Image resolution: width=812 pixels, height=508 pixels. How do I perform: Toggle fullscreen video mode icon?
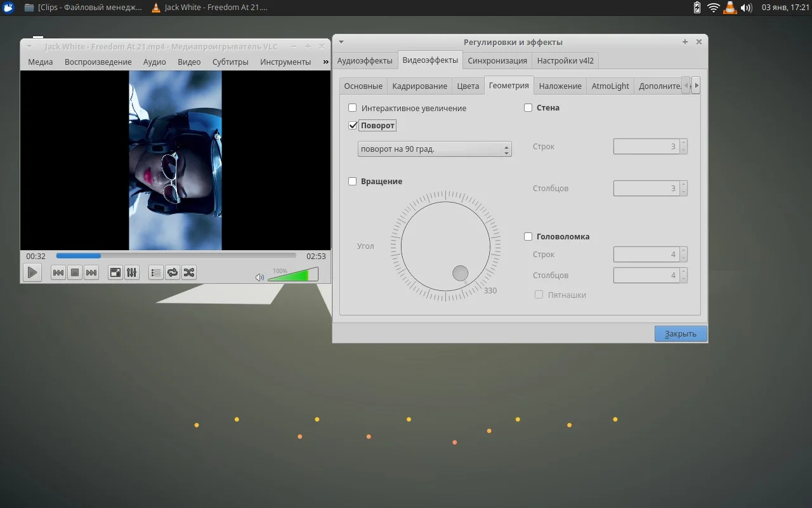(115, 273)
